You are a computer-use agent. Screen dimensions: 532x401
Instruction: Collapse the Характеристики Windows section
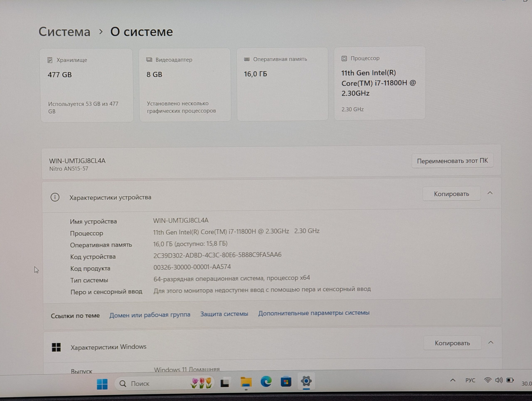pos(491,343)
